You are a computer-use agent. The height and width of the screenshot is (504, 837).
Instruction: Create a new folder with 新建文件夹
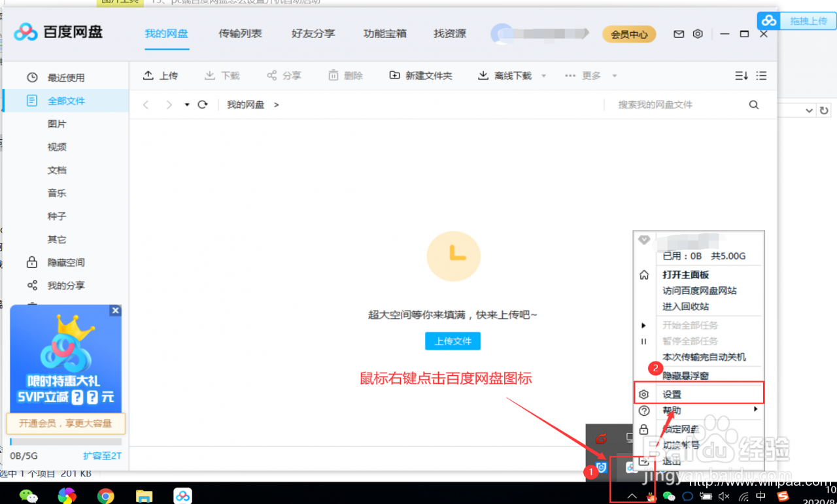point(420,76)
